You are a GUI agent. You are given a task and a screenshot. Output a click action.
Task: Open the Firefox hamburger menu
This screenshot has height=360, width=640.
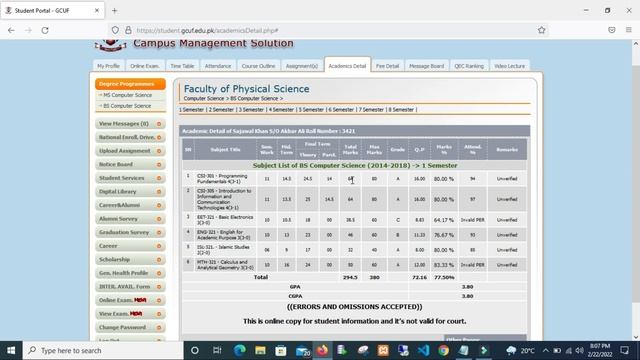[x=629, y=30]
